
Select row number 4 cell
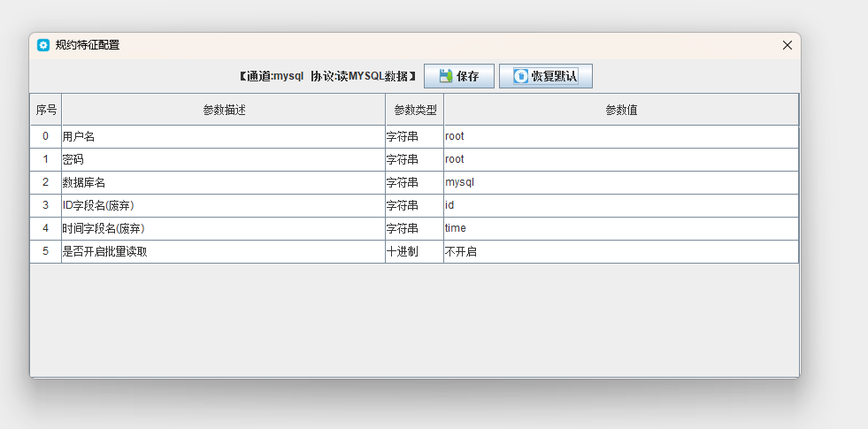click(x=46, y=228)
